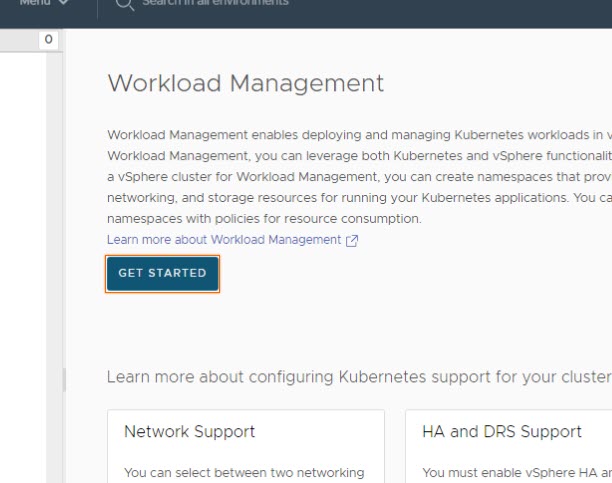
Task: Click Network Support text about two networking
Action: point(244,472)
